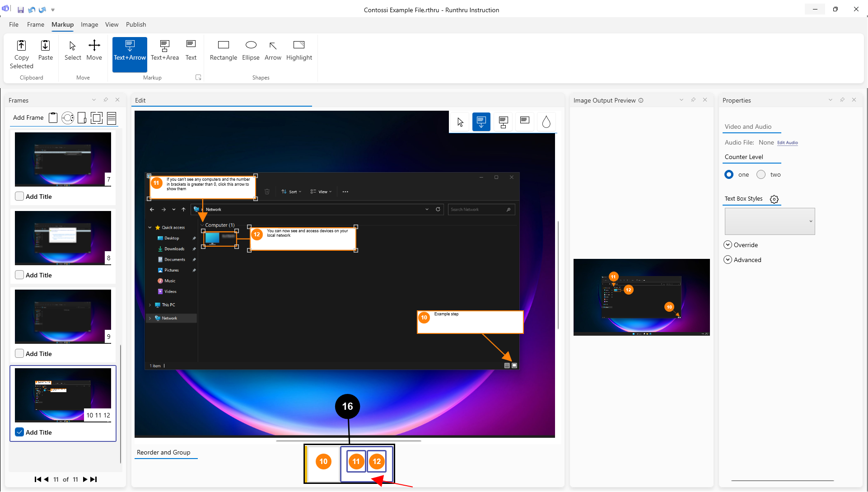Jump to the last frame button
The width and height of the screenshot is (868, 492).
[x=93, y=479]
